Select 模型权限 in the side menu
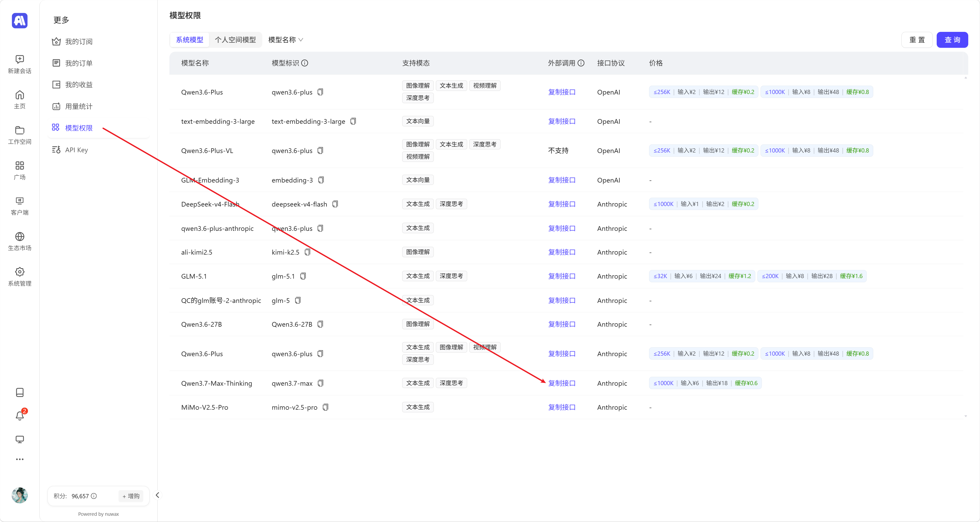The image size is (980, 522). (99, 128)
